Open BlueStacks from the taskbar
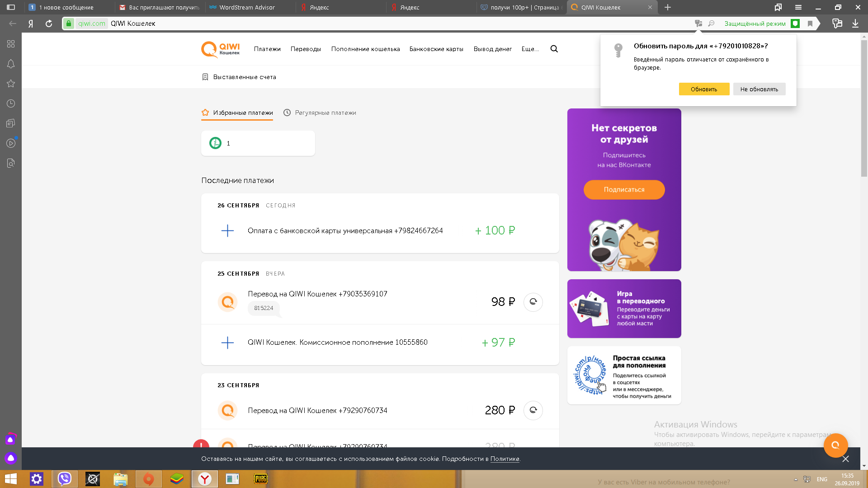 [177, 479]
